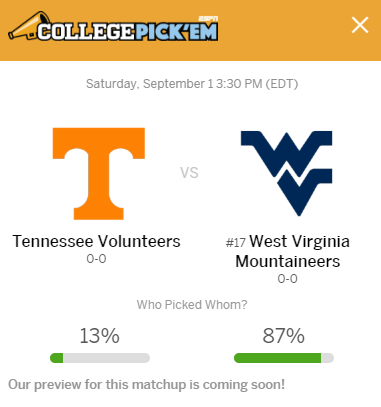Close the matchup preview with the X
The width and height of the screenshot is (381, 407).
(x=360, y=25)
